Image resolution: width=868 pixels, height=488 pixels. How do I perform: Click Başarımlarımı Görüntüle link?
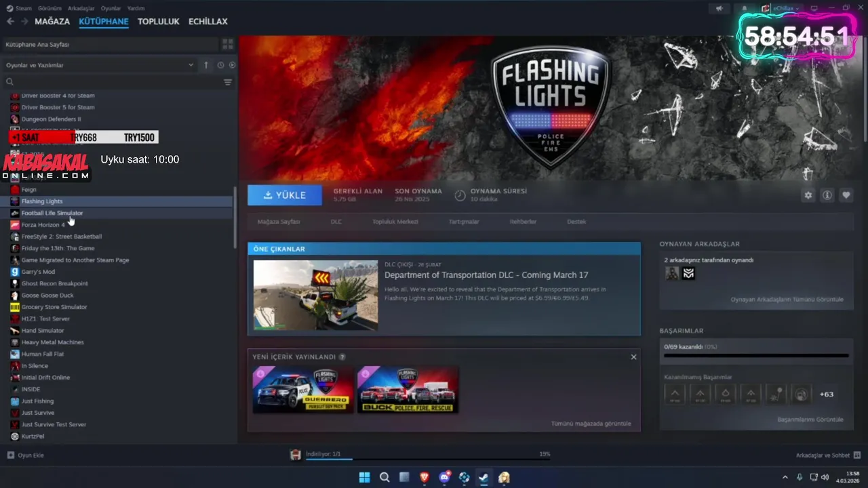[x=810, y=420]
